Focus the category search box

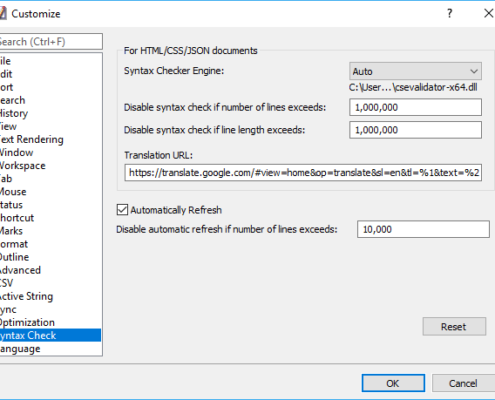(51, 42)
